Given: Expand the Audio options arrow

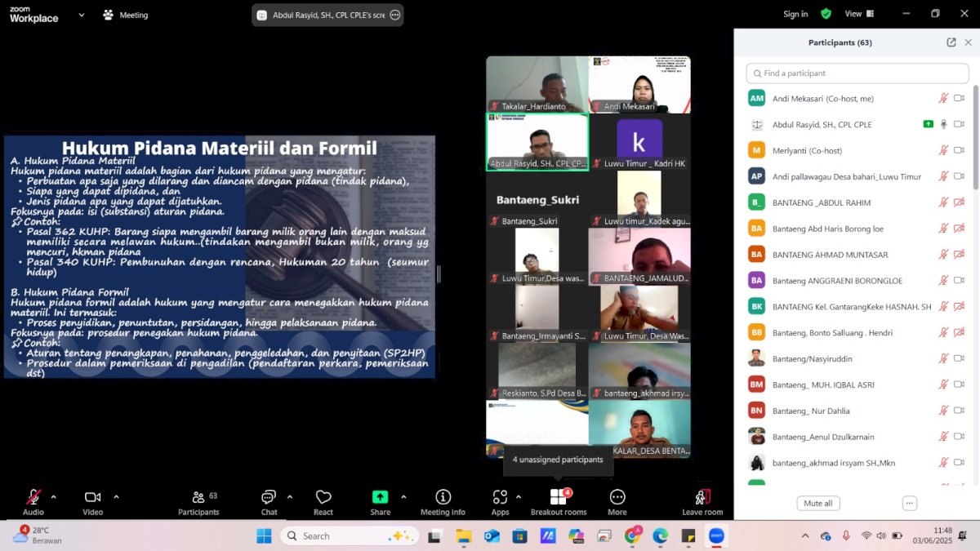Looking at the screenshot, I should click(x=54, y=496).
